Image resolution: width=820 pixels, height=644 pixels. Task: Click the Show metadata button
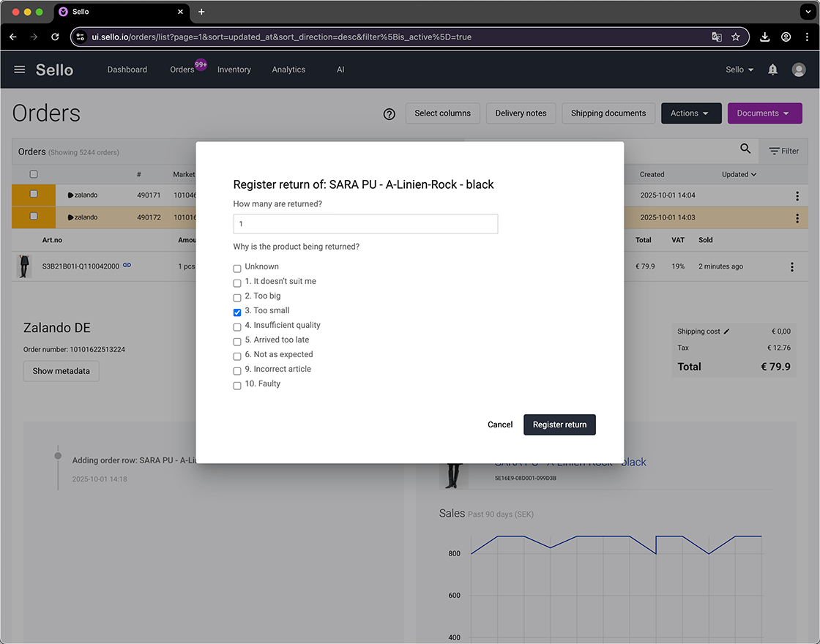[x=61, y=371]
